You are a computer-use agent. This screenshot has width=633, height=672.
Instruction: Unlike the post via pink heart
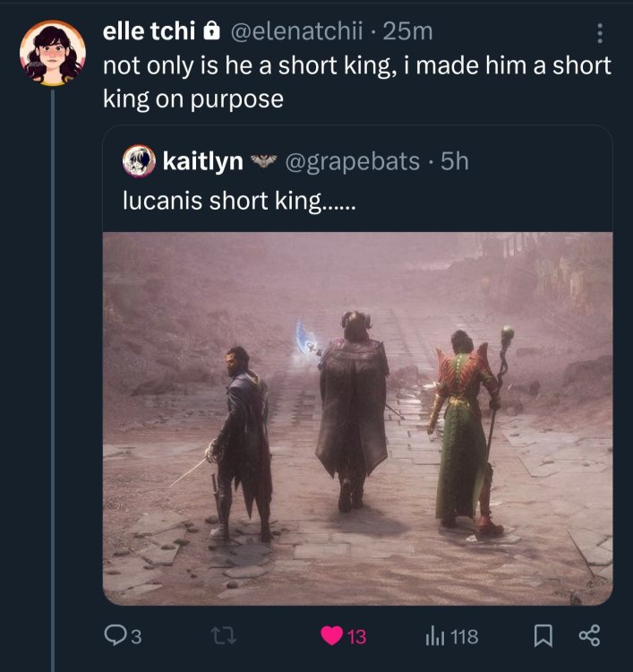[329, 637]
